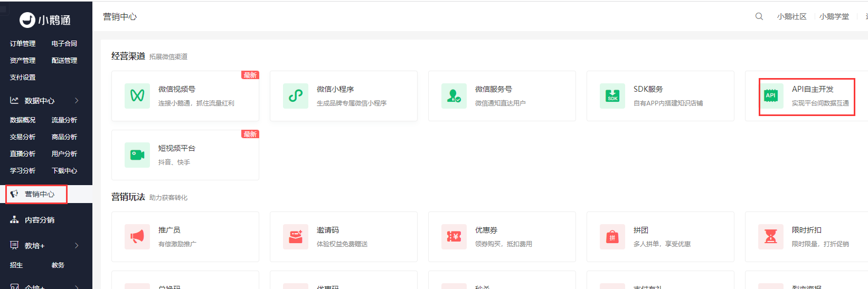868x289 pixels.
Task: Open the 拼团 card title
Action: click(x=641, y=230)
